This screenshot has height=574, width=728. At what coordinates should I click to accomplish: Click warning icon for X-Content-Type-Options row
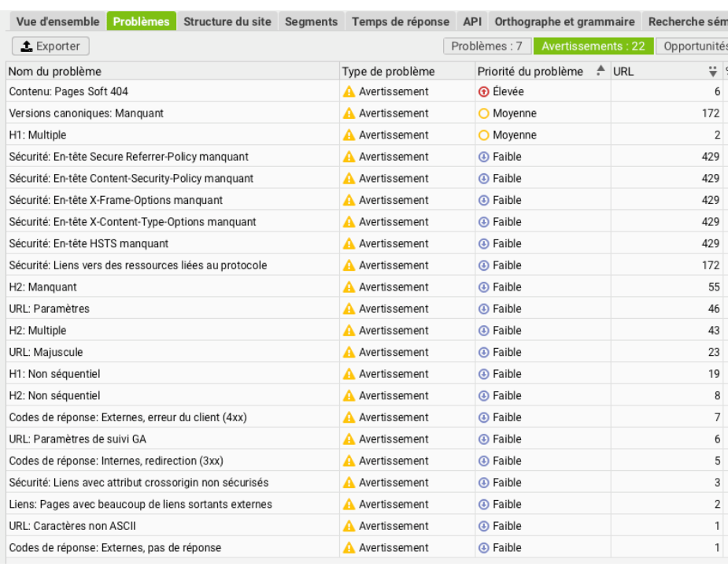point(349,222)
